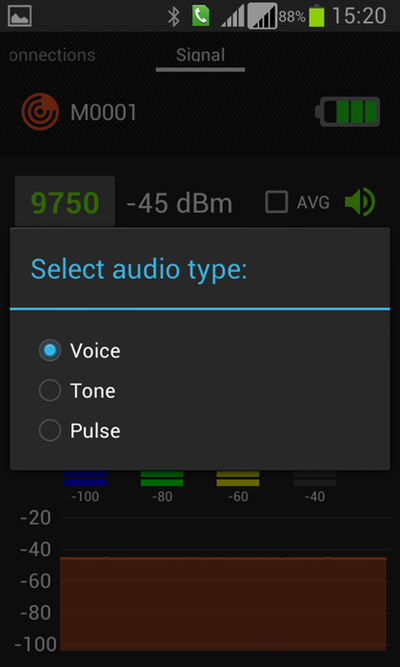This screenshot has width=400, height=667.
Task: Enable the AVG checkbox
Action: click(x=277, y=202)
